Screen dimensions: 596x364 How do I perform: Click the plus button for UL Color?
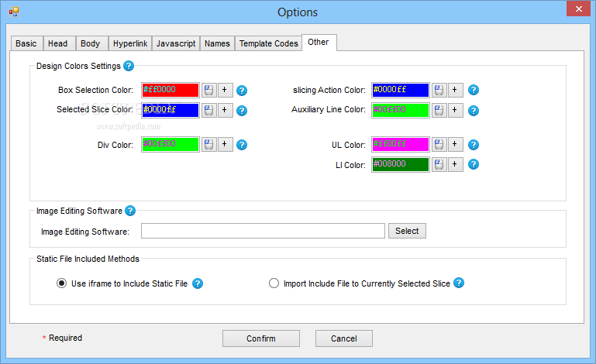456,144
